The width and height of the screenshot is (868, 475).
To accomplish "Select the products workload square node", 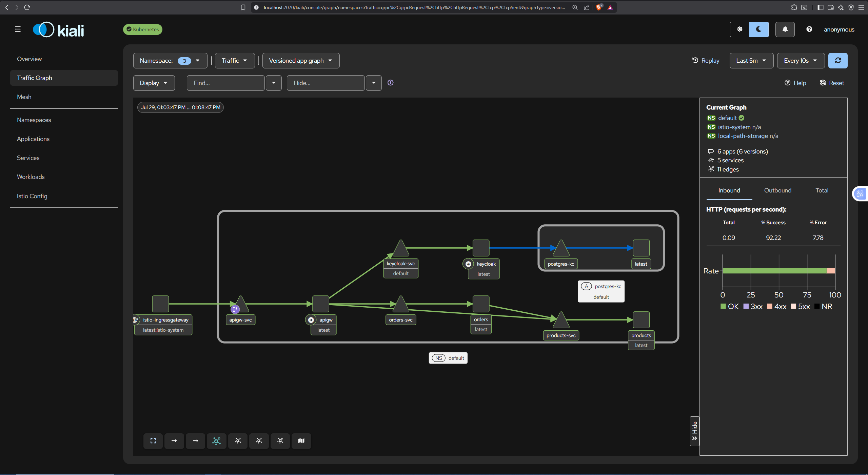I will [x=641, y=320].
